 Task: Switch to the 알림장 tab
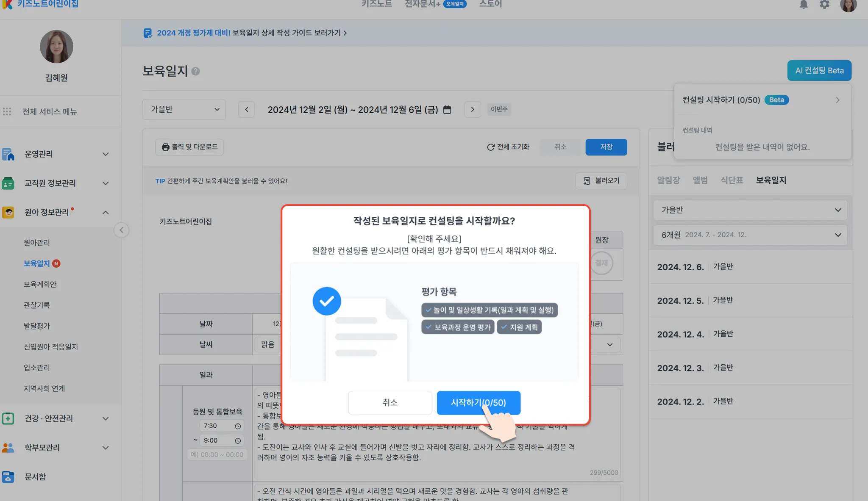(x=668, y=180)
